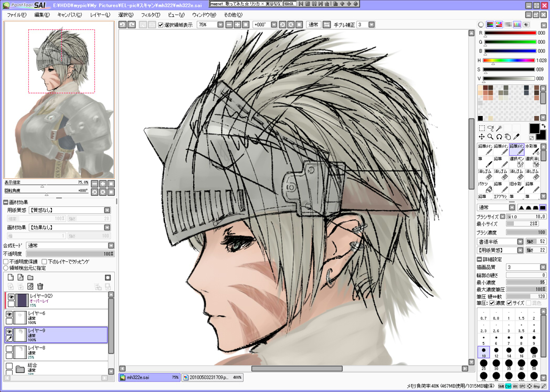
Task: Open the 用紙質感 dropdown
Action: [108, 210]
